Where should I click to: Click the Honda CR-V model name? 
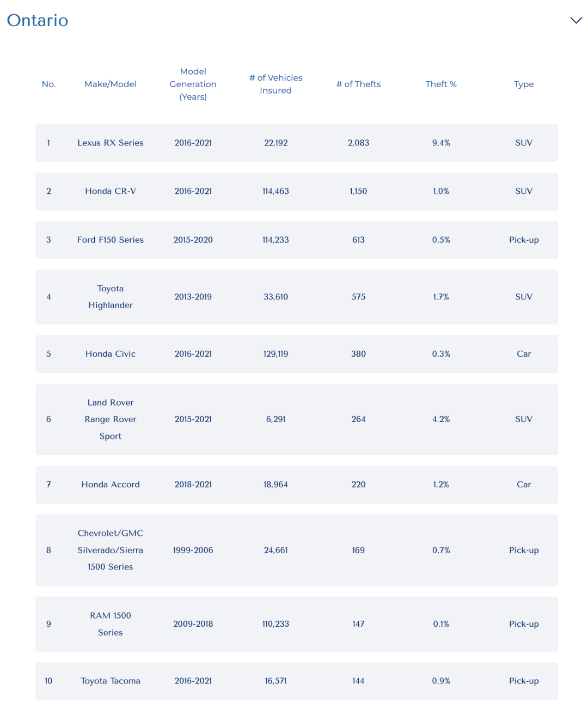point(111,191)
